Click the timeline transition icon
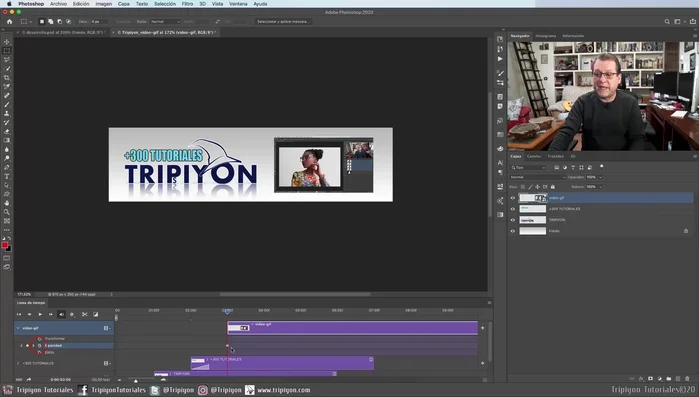Viewport: 699px width, 397px height. (x=95, y=315)
